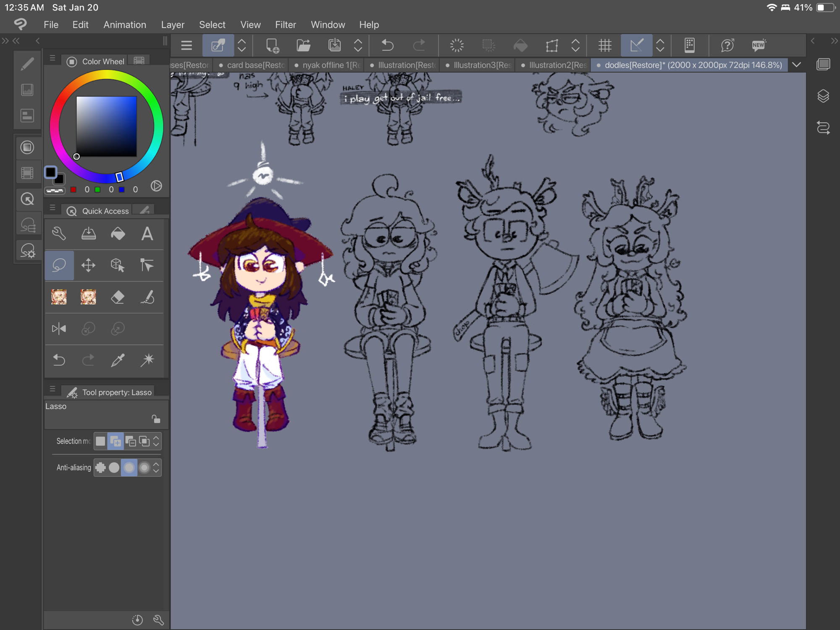Open the Layer menu

[x=173, y=25]
